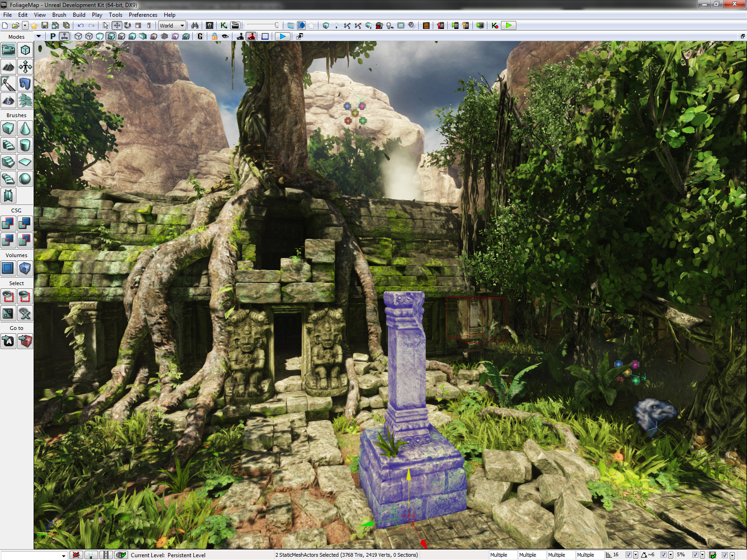Click the CSG Subtract icon
Viewport: 747px width, 560px height.
point(25,224)
